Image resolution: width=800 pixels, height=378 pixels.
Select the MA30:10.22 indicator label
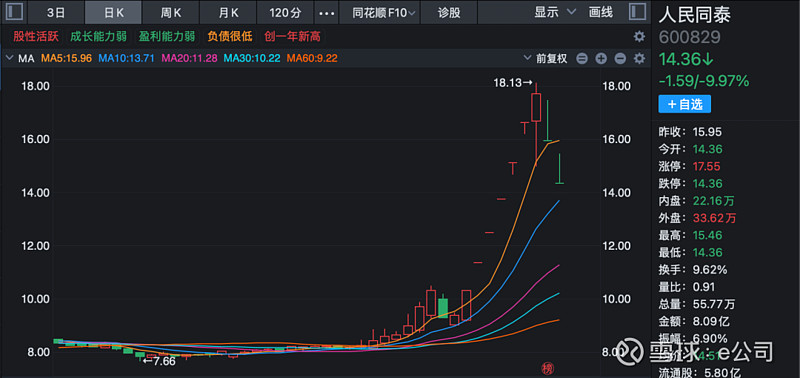coord(252,59)
